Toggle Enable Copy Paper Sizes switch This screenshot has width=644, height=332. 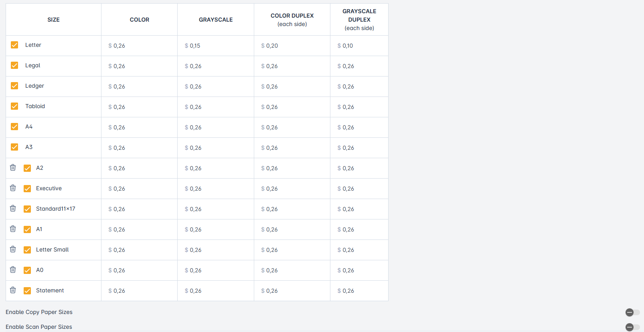[632, 312]
